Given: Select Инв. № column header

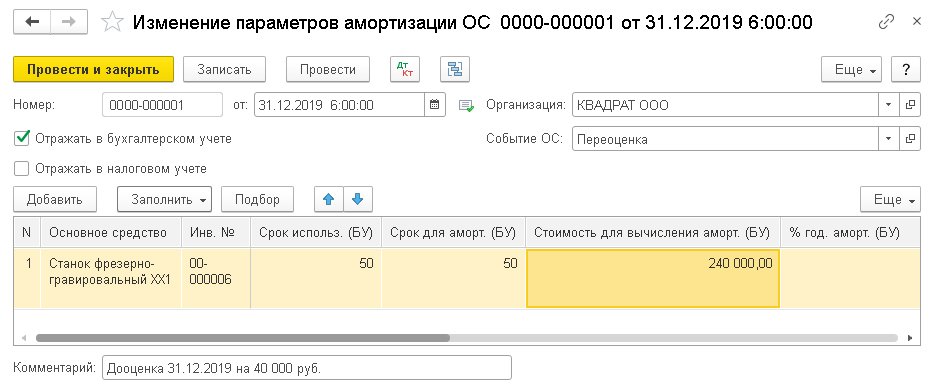Looking at the screenshot, I should pyautogui.click(x=216, y=232).
